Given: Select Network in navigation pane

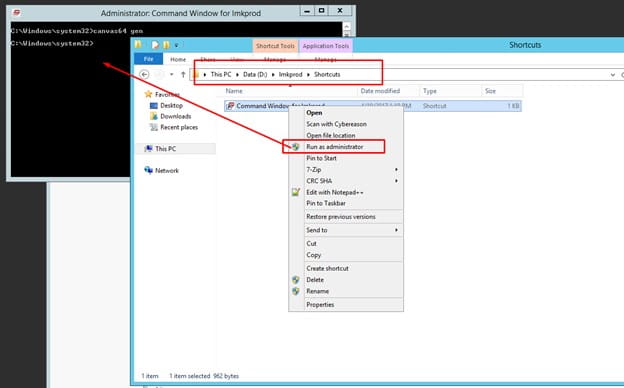Looking at the screenshot, I should pos(167,171).
